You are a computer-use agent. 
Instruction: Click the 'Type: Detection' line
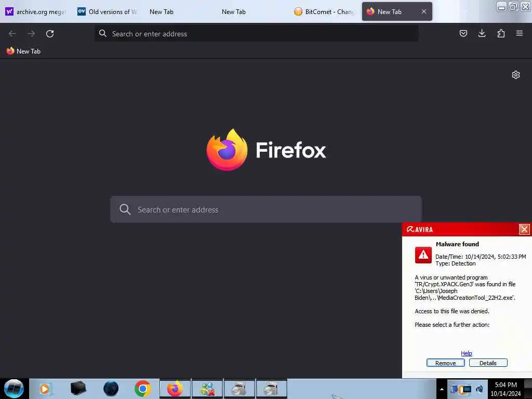click(455, 263)
